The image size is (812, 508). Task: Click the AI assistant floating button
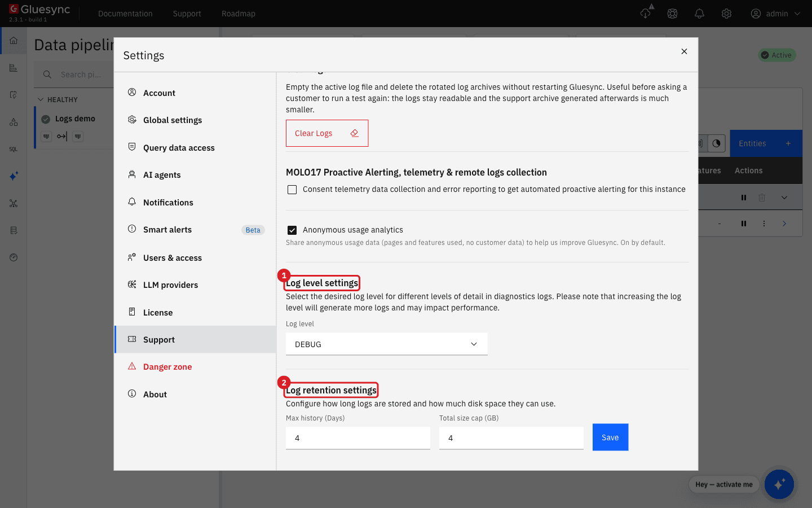[779, 484]
